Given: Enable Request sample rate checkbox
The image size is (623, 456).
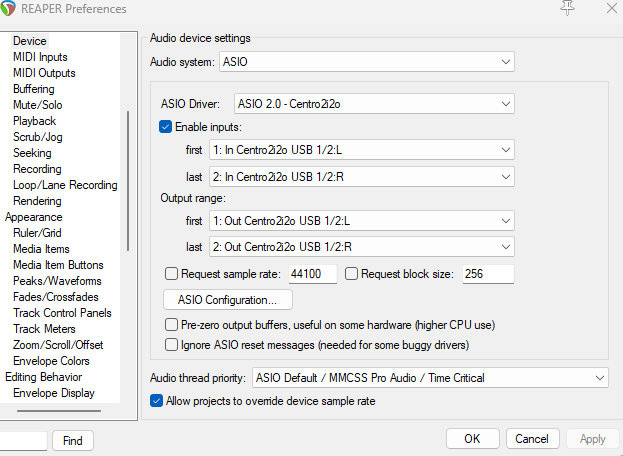Looking at the screenshot, I should pos(171,274).
